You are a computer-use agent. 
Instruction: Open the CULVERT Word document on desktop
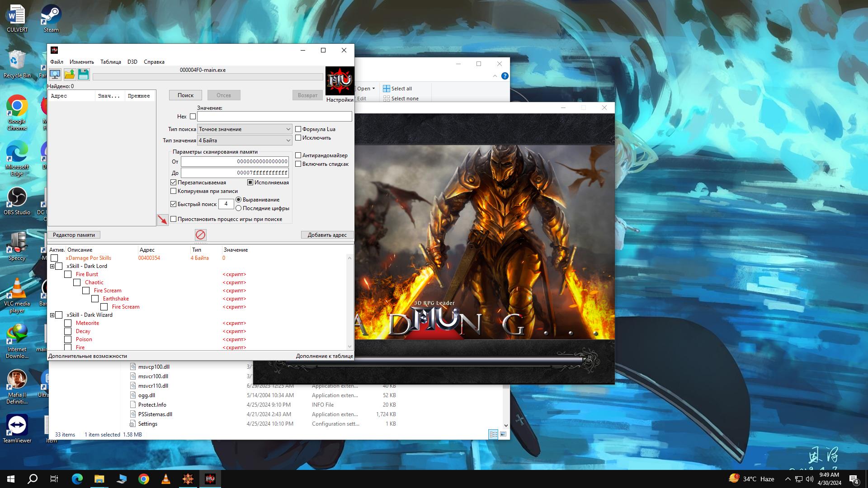coord(17,19)
